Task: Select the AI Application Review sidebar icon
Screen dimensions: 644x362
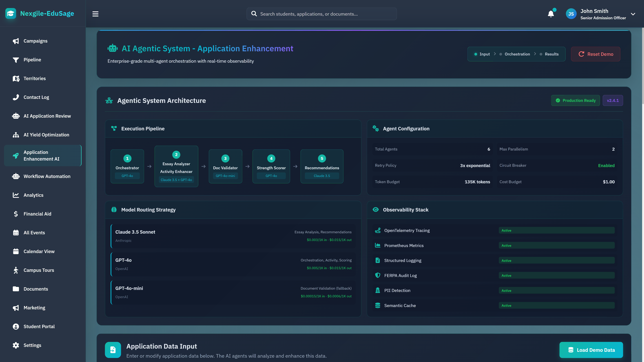Action: point(16,116)
